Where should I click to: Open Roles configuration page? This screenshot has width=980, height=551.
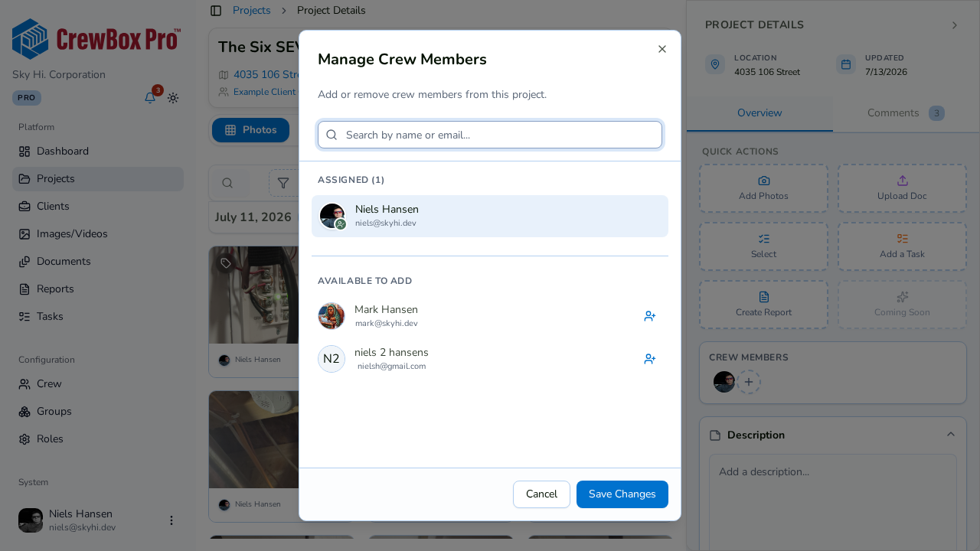pyautogui.click(x=98, y=439)
